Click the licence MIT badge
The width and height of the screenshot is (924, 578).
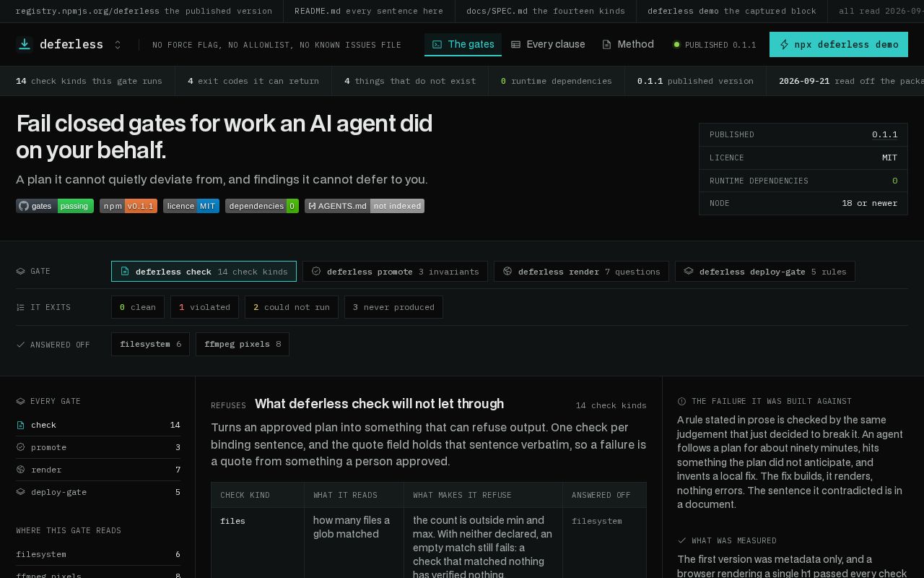click(x=191, y=206)
